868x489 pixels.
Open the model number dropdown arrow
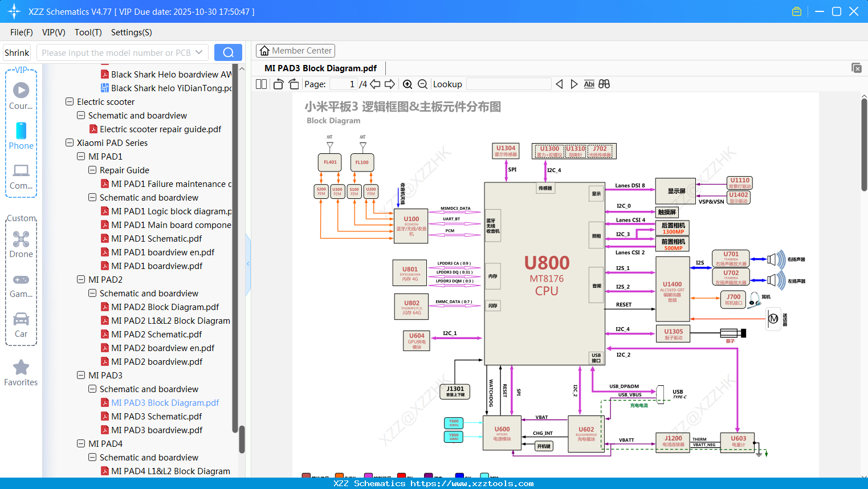[x=199, y=52]
